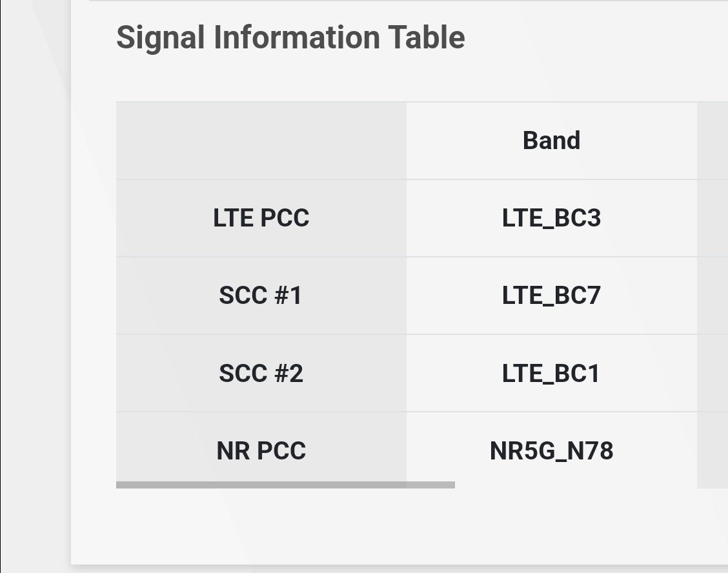This screenshot has width=728, height=573.
Task: Click the cut-off cell right of LTE_BC7
Action: click(x=713, y=296)
